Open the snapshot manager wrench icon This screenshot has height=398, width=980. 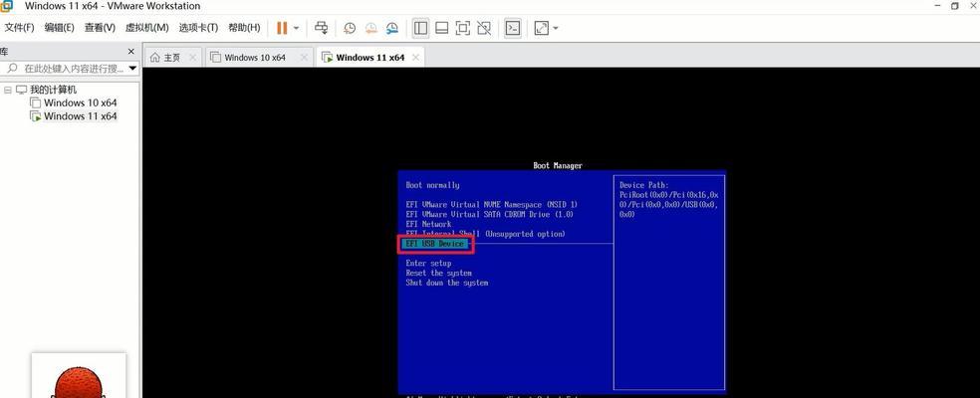coord(391,28)
